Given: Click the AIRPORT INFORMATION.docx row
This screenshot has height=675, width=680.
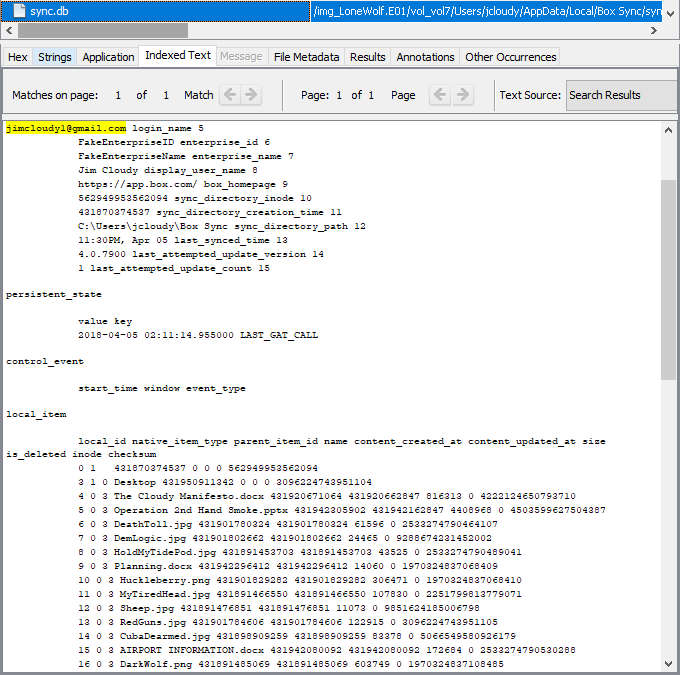Looking at the screenshot, I should [327, 650].
